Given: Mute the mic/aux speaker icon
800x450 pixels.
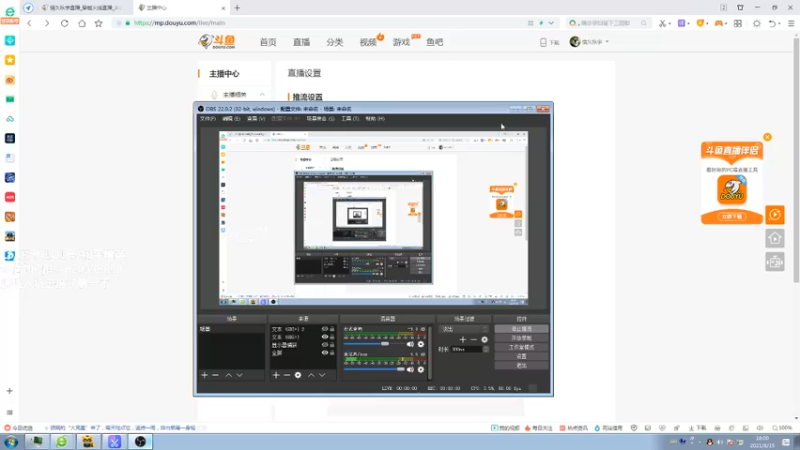Looking at the screenshot, I should pyautogui.click(x=410, y=369).
